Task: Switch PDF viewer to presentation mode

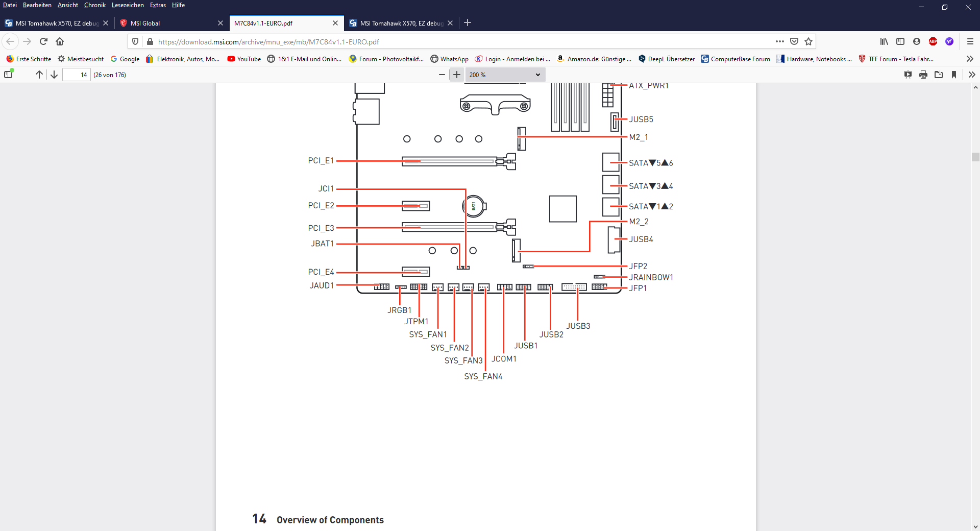Action: [x=908, y=75]
